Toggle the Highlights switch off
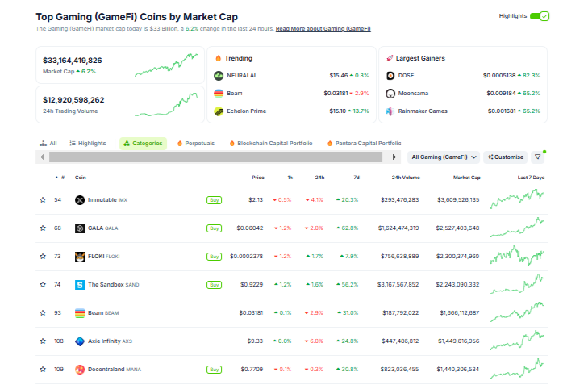The width and height of the screenshot is (588, 385). pyautogui.click(x=540, y=16)
